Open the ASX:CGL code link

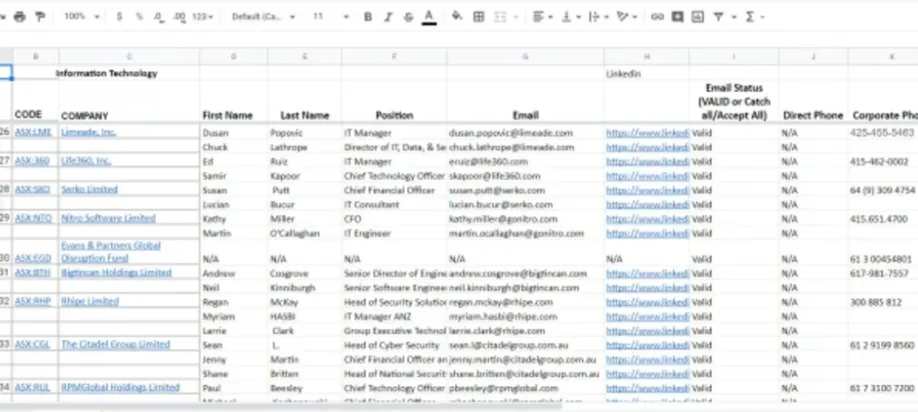tap(32, 345)
